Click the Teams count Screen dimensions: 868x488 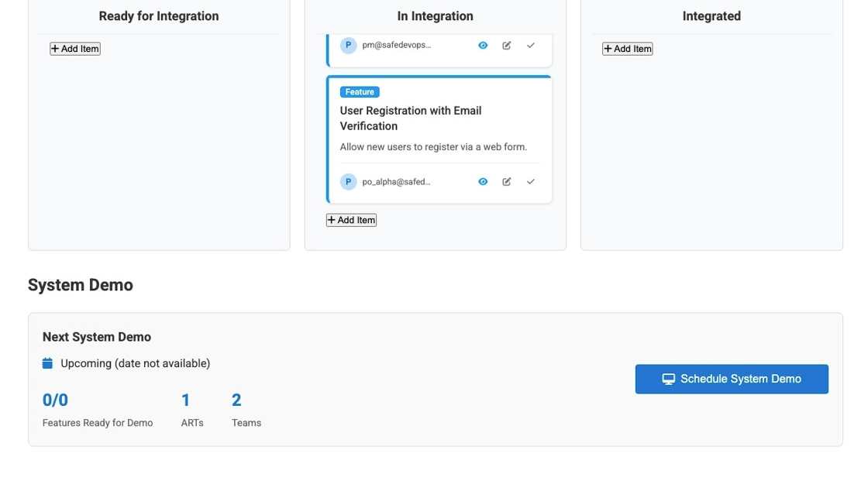[236, 400]
